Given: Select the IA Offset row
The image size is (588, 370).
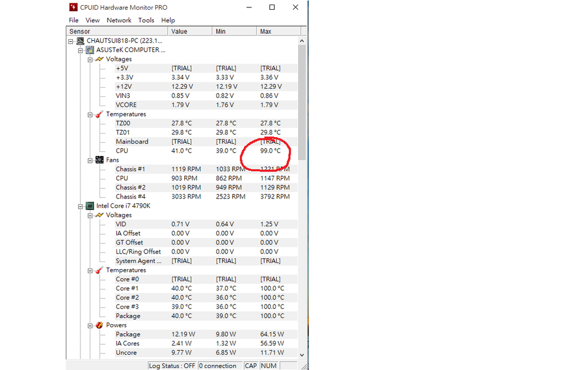Looking at the screenshot, I should [206, 233].
